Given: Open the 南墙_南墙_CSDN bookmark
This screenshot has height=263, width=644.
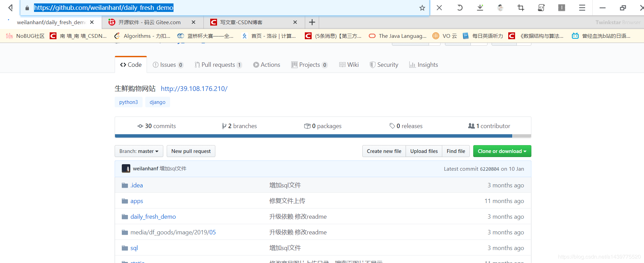Looking at the screenshot, I should (78, 36).
